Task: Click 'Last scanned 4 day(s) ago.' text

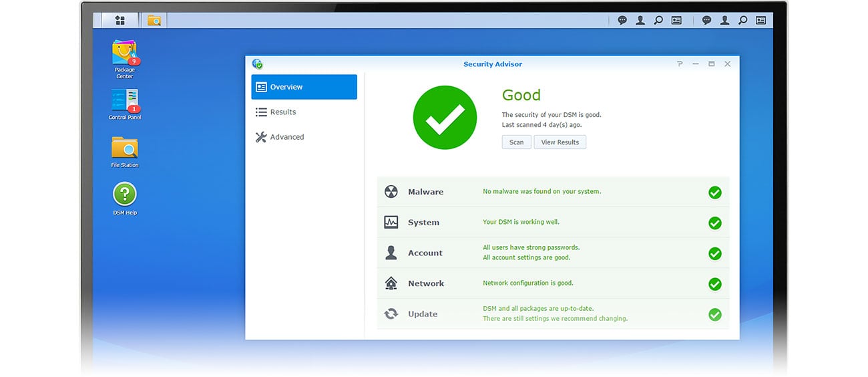Action: [541, 125]
